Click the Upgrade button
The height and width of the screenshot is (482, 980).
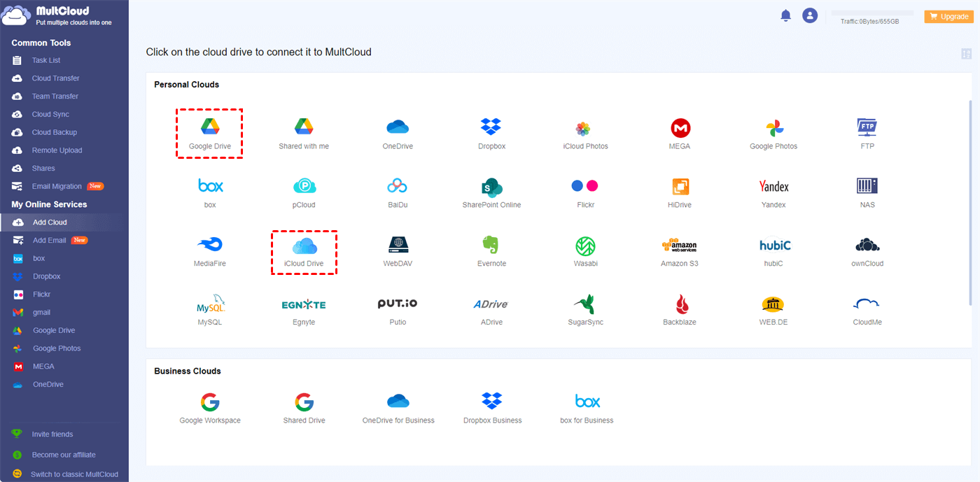948,16
